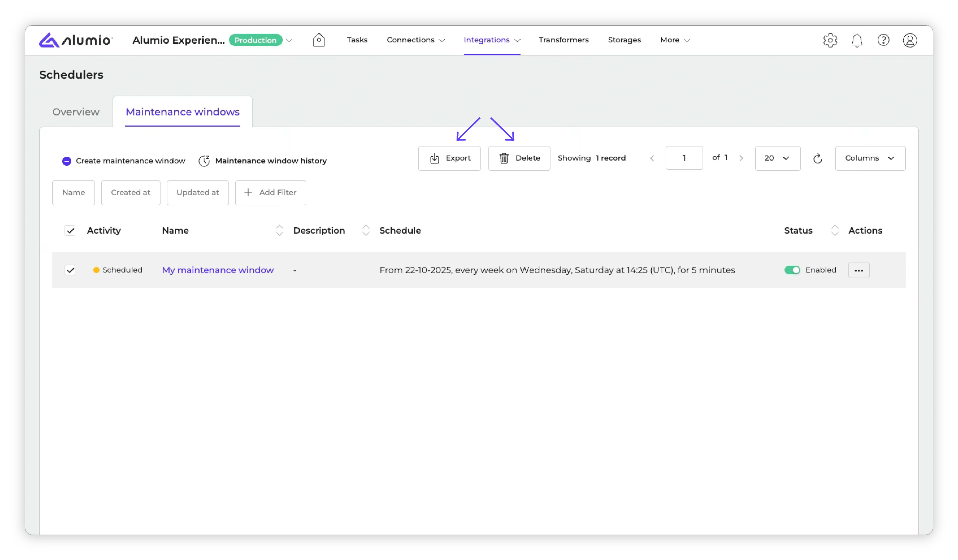Open notifications bell icon

pyautogui.click(x=856, y=40)
